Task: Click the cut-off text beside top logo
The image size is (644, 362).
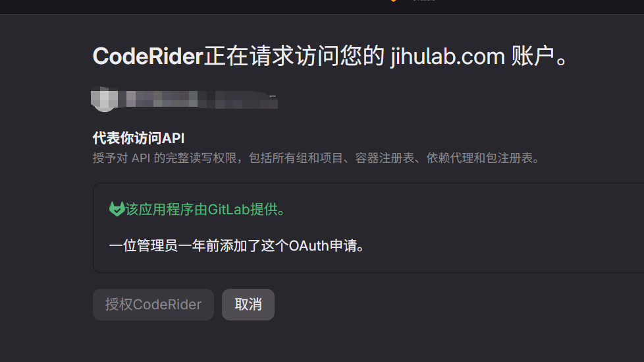Action: (423, 1)
